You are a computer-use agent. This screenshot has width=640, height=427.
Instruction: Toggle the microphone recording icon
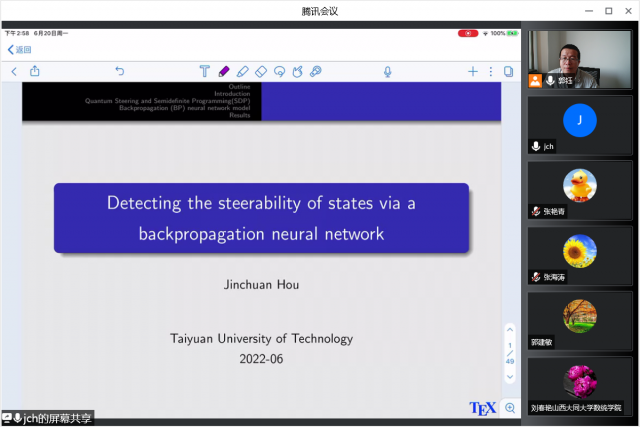(x=387, y=71)
